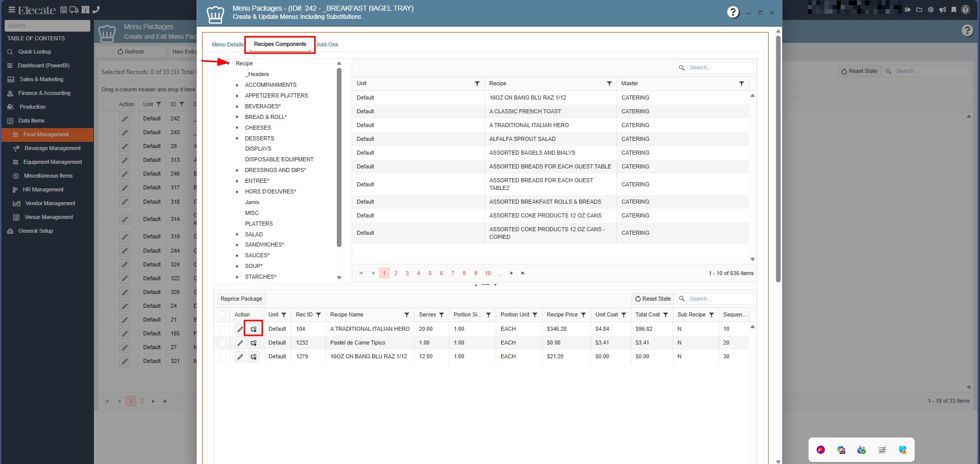Click the Reprice Package button
This screenshot has height=464, width=980.
[241, 299]
